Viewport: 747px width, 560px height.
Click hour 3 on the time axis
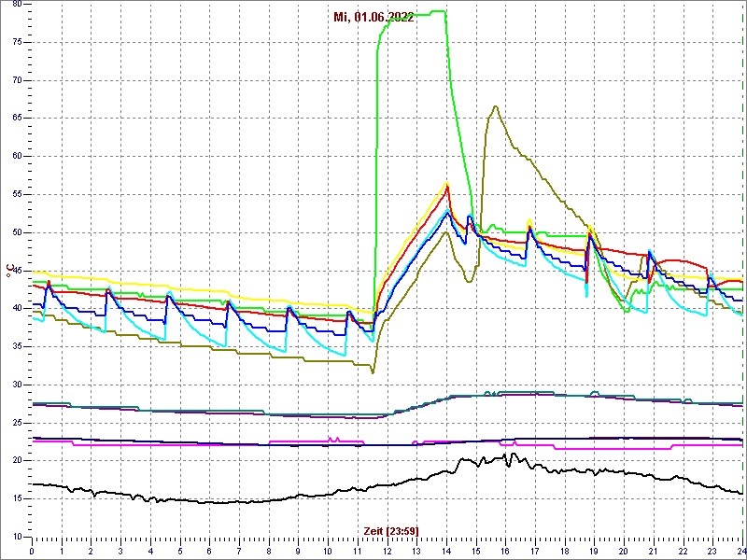click(120, 552)
